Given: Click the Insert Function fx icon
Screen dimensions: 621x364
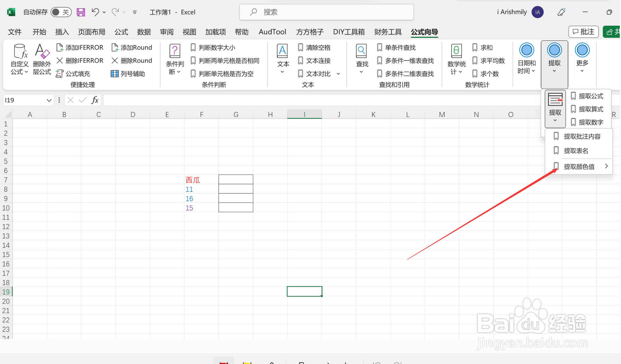Looking at the screenshot, I should (x=95, y=100).
